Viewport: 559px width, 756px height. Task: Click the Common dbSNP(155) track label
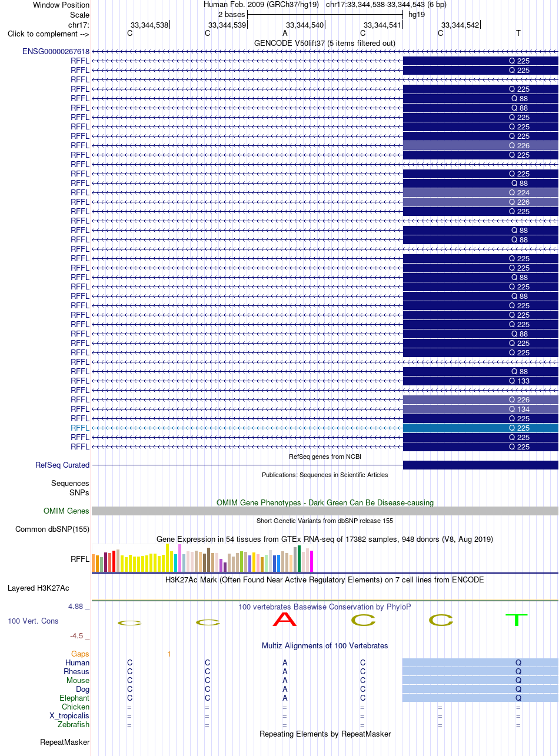pos(52,529)
